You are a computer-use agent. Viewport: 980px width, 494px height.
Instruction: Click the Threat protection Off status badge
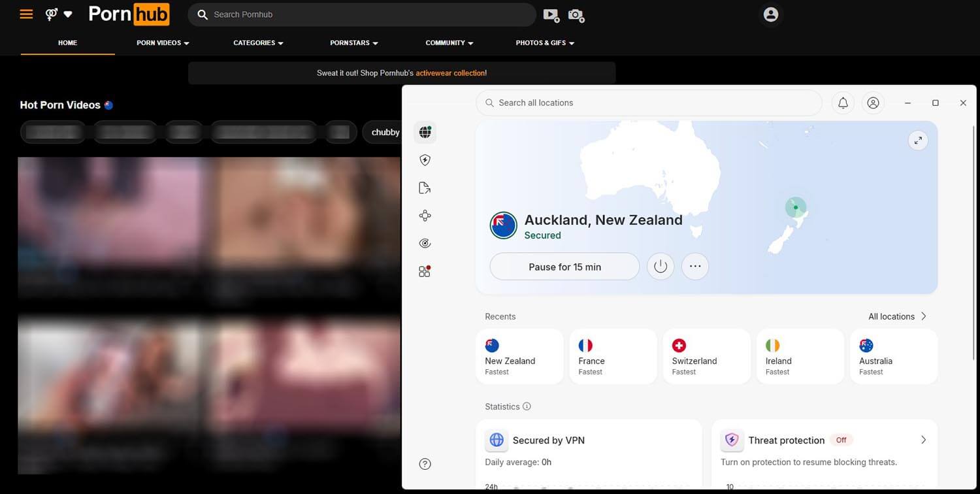click(841, 440)
